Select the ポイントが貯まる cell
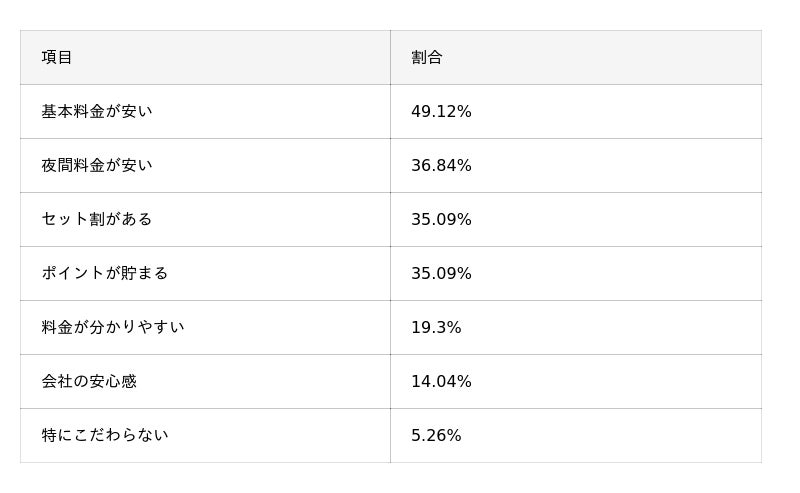This screenshot has height=493, width=800. point(105,274)
